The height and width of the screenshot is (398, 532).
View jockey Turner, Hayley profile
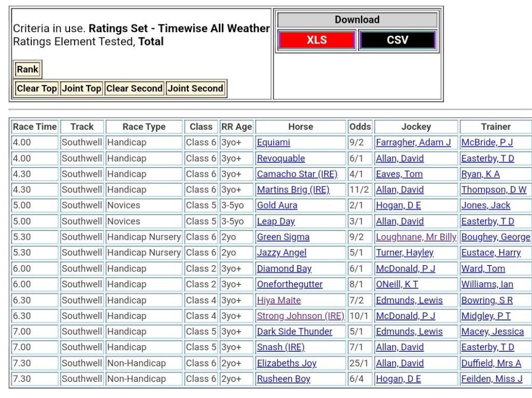[404, 253]
